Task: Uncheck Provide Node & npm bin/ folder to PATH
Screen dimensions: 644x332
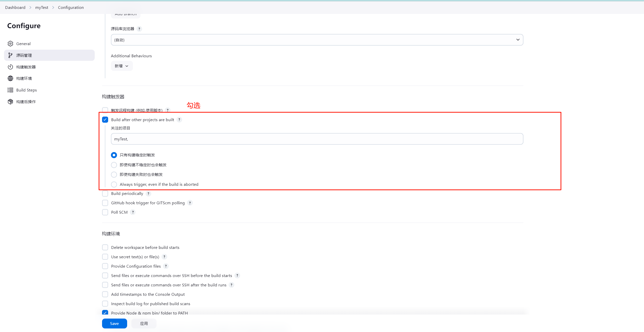Action: (x=105, y=313)
